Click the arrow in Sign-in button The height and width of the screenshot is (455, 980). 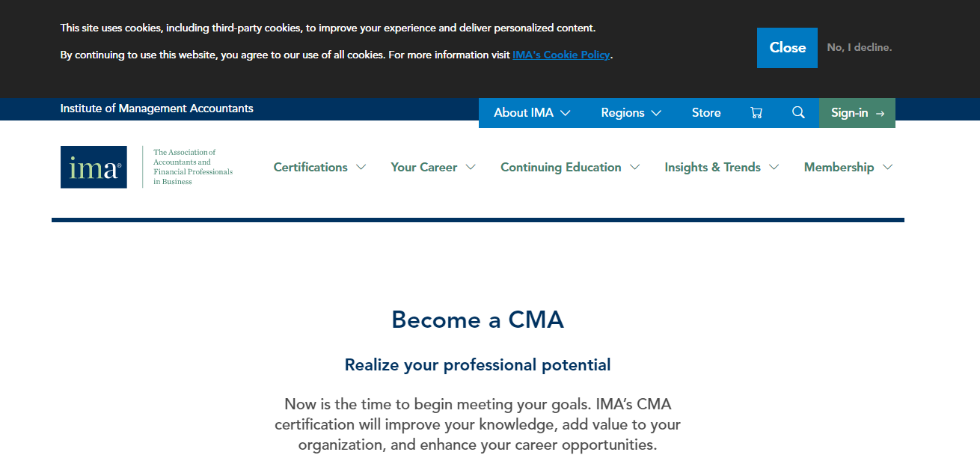point(880,113)
